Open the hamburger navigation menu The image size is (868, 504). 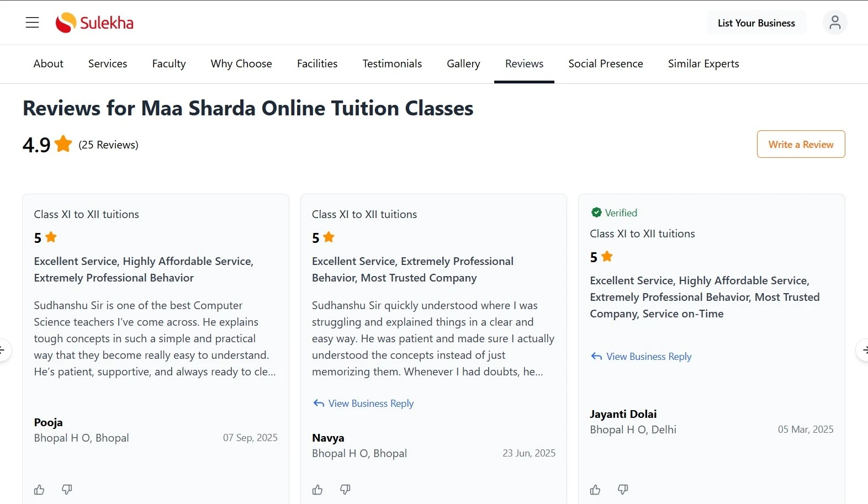coord(32,23)
